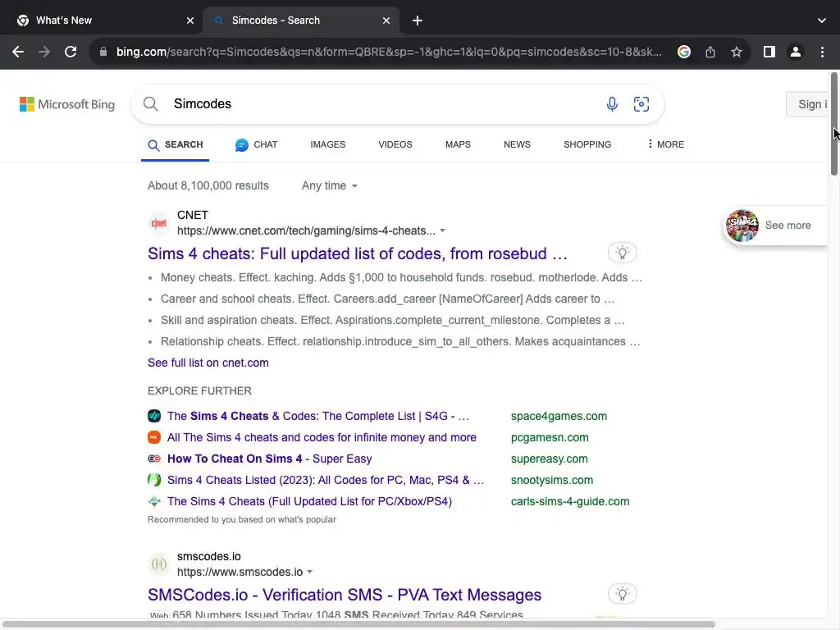Screen dimensions: 840x630
Task: Click the supereasy.com domain text
Action: point(549,459)
